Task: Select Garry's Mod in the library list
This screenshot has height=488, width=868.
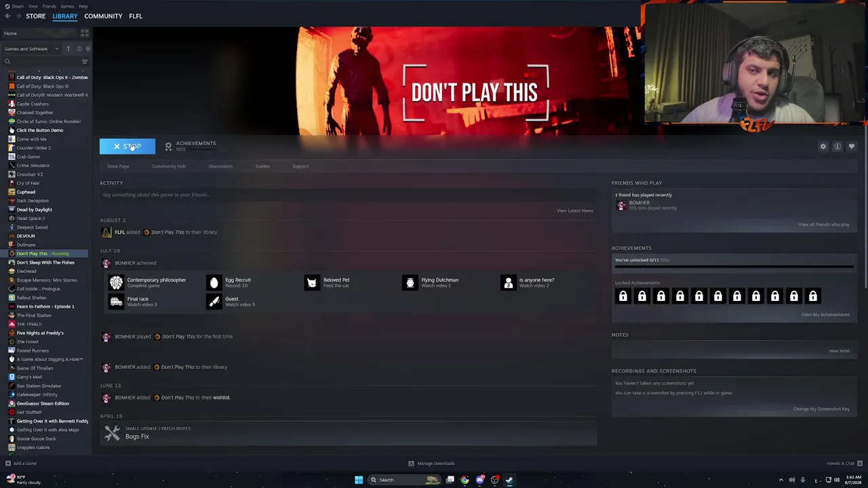Action: pyautogui.click(x=29, y=377)
